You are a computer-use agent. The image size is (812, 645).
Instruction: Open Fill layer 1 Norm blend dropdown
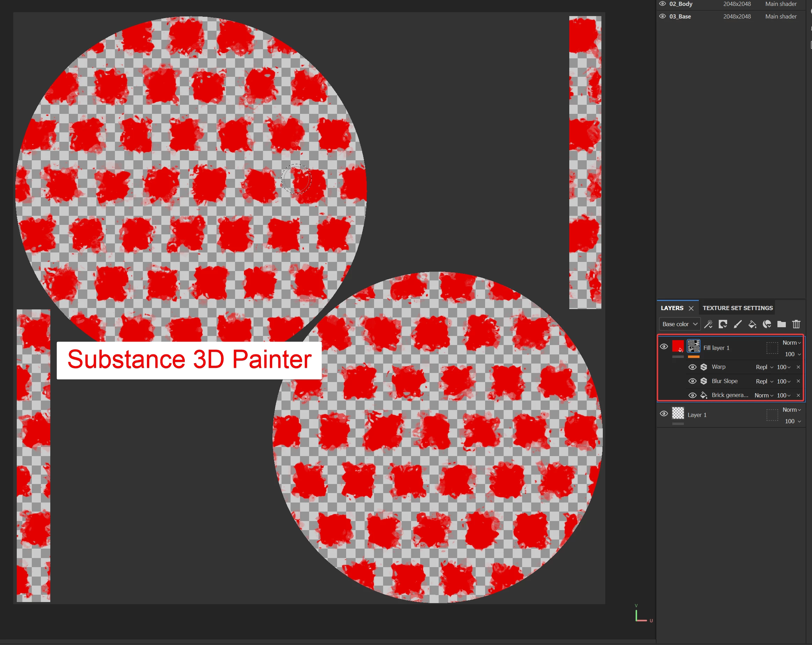click(x=792, y=343)
